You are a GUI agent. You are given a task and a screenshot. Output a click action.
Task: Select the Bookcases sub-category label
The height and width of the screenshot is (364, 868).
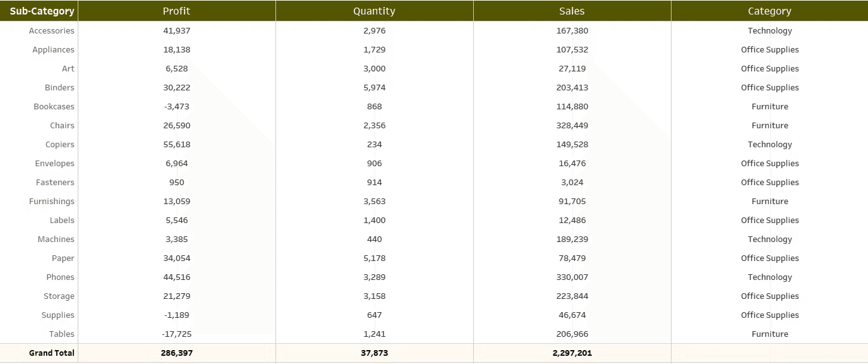point(54,106)
